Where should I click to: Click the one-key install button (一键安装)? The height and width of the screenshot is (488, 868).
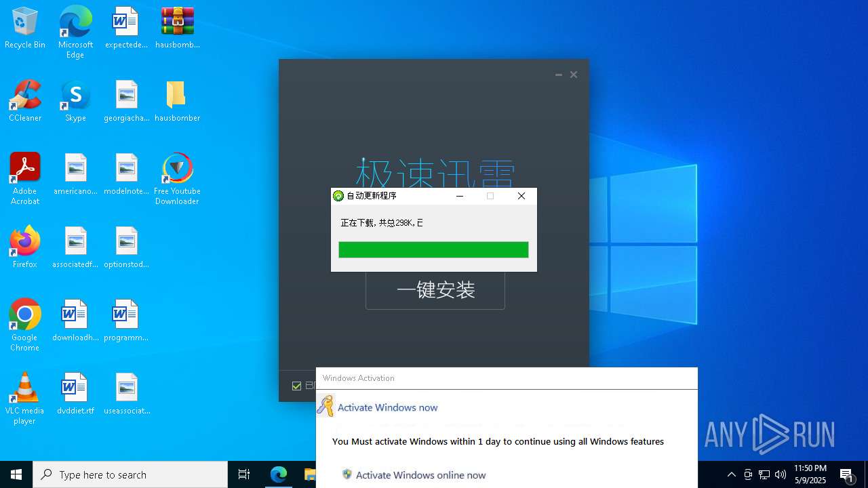click(x=435, y=290)
